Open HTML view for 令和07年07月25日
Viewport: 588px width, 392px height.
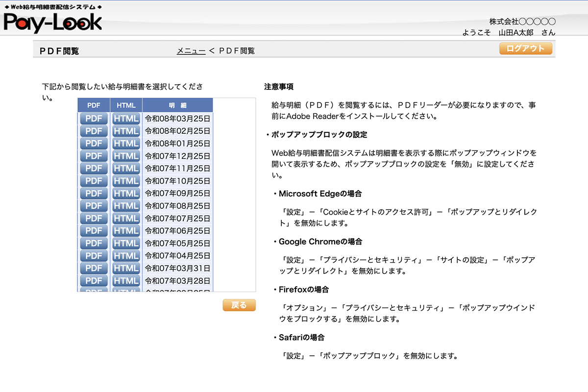[x=126, y=219]
